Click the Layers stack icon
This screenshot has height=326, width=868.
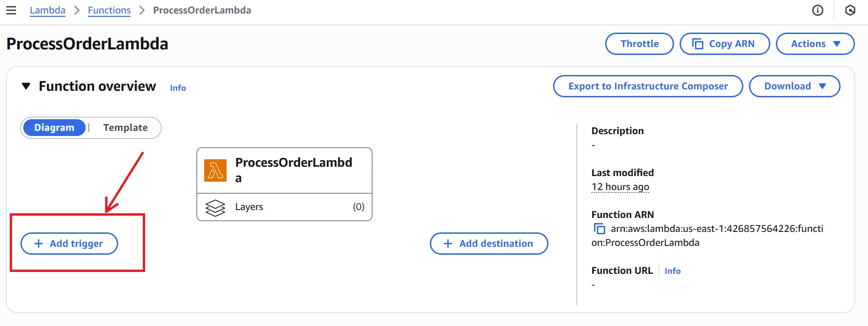click(x=215, y=207)
